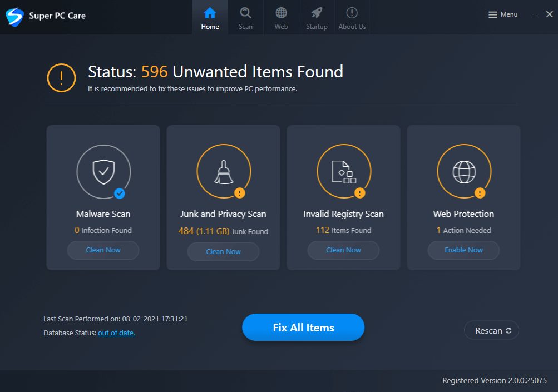The height and width of the screenshot is (392, 558).
Task: Open the Web tab
Action: coord(281,17)
